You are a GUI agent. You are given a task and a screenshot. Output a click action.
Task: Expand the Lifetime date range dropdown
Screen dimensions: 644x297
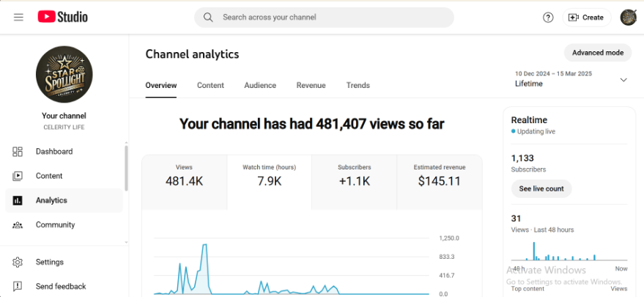[x=623, y=80]
